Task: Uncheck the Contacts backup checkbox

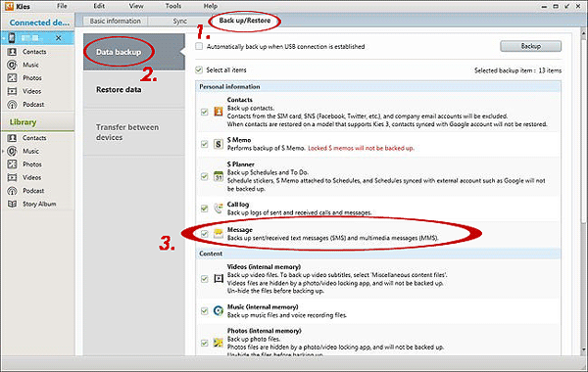Action: 205,112
